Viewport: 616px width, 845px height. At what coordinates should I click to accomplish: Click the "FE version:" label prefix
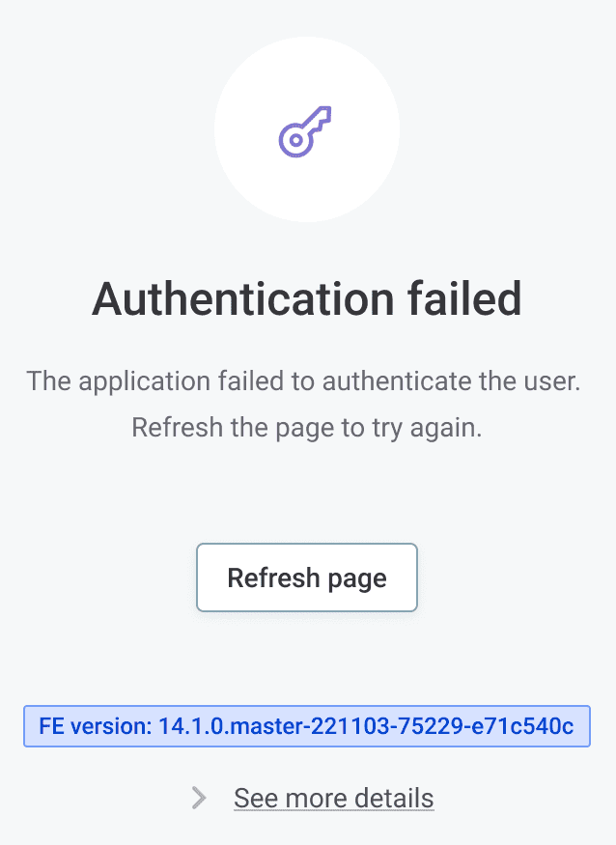[94, 726]
